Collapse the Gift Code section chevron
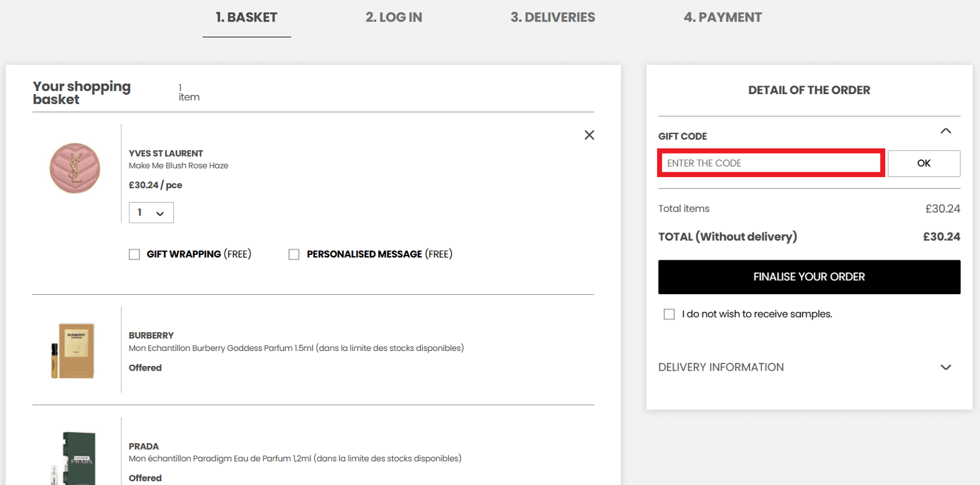Image resolution: width=980 pixels, height=485 pixels. point(945,131)
